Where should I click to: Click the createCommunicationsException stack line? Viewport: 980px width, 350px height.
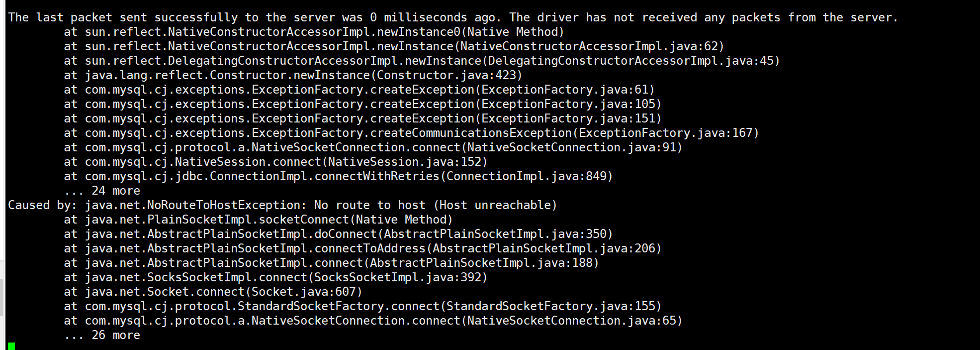point(411,133)
